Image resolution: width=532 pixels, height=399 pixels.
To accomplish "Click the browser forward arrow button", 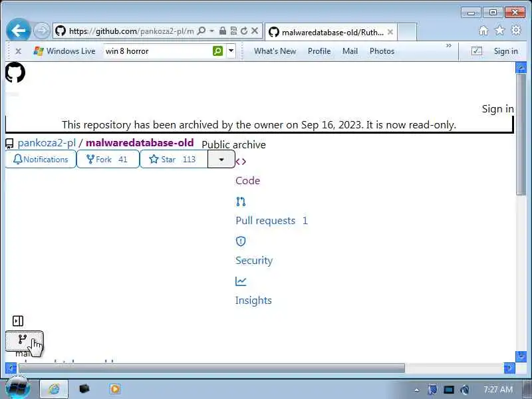I will [x=42, y=31].
